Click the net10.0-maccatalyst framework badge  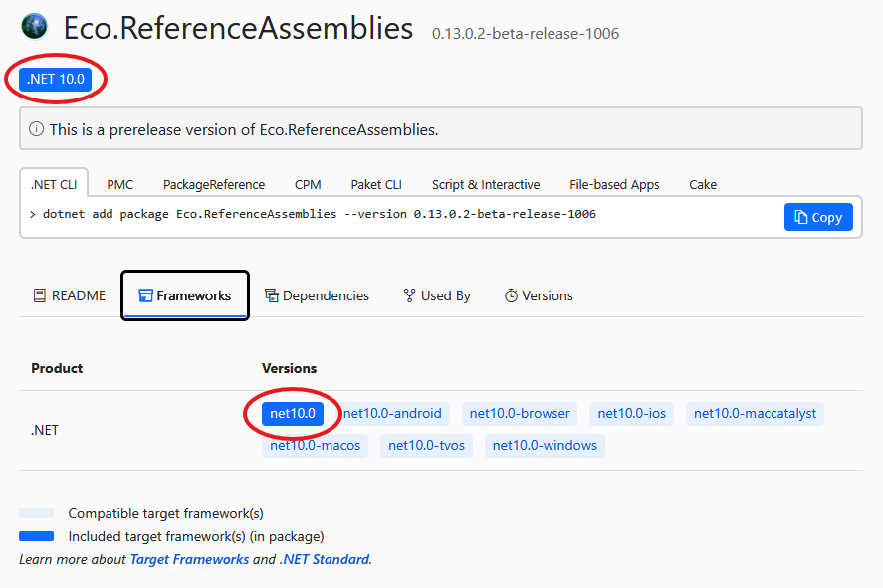[755, 414]
